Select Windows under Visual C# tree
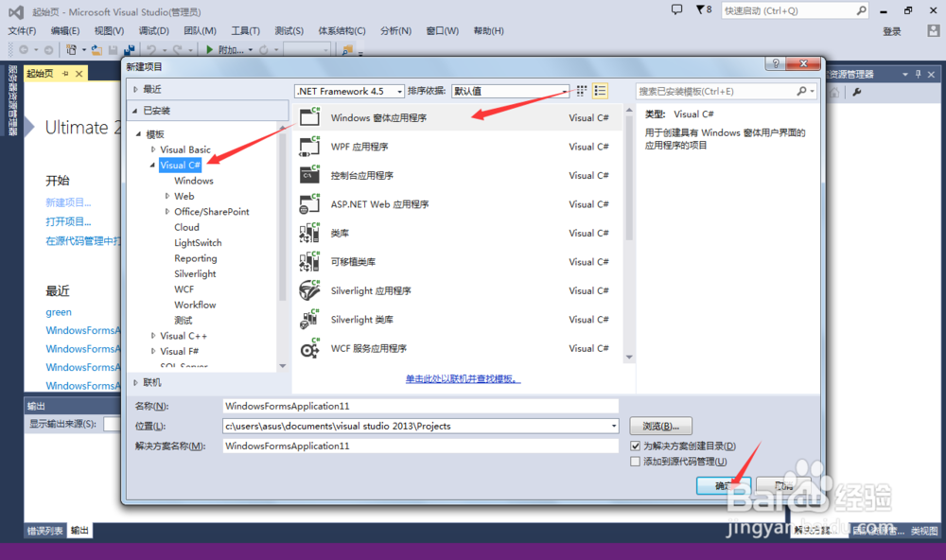This screenshot has height=560, width=946. pos(194,181)
